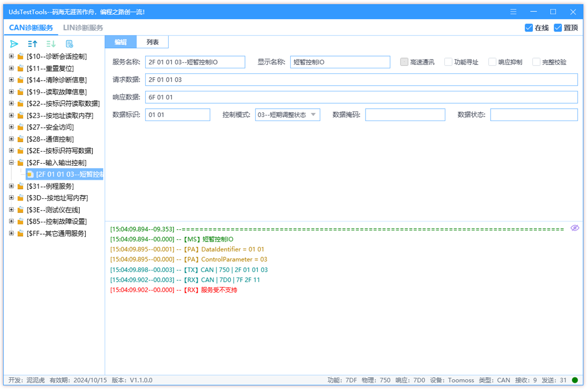Select the [$3E--测试仪在线] tree item

click(53, 210)
